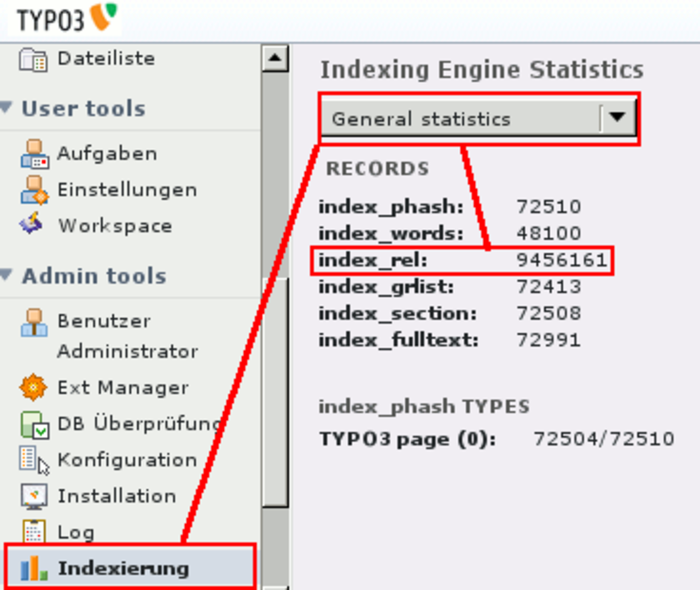Open Einstellungen module
The height and width of the screenshot is (590, 700).
(127, 190)
